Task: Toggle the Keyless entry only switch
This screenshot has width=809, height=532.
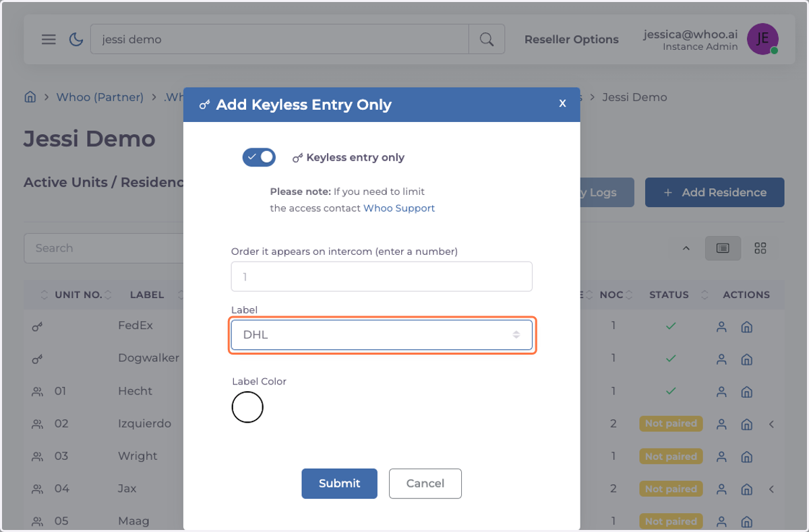Action: 259,157
